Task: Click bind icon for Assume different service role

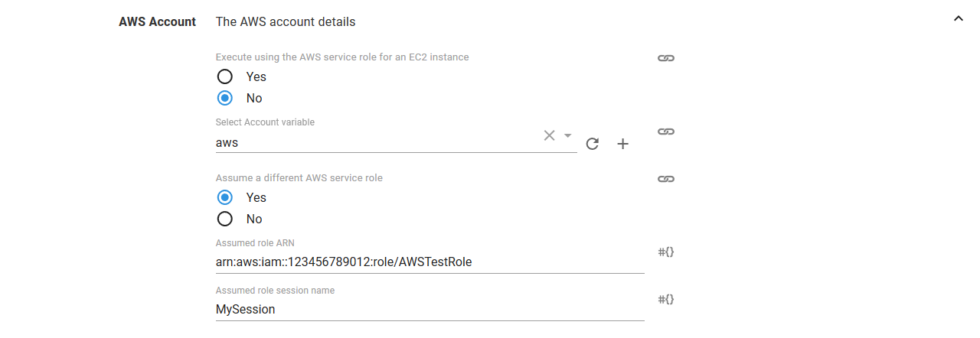Action: (x=666, y=179)
